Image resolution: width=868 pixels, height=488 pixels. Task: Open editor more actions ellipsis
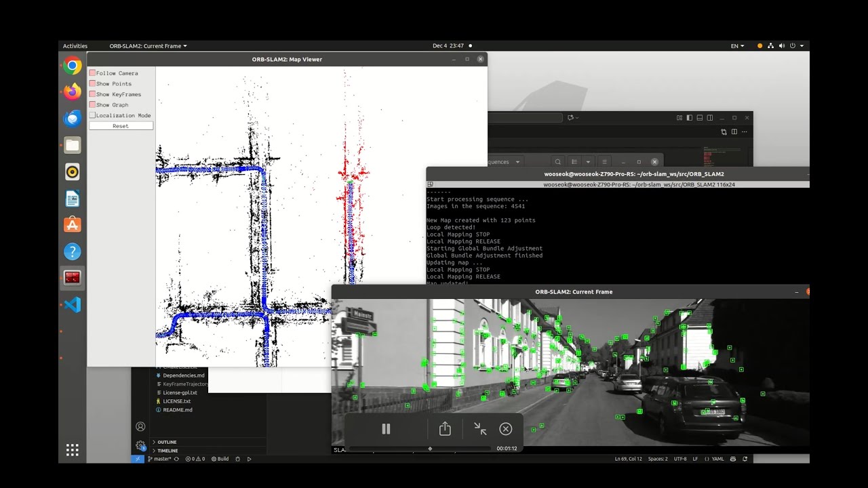point(743,132)
